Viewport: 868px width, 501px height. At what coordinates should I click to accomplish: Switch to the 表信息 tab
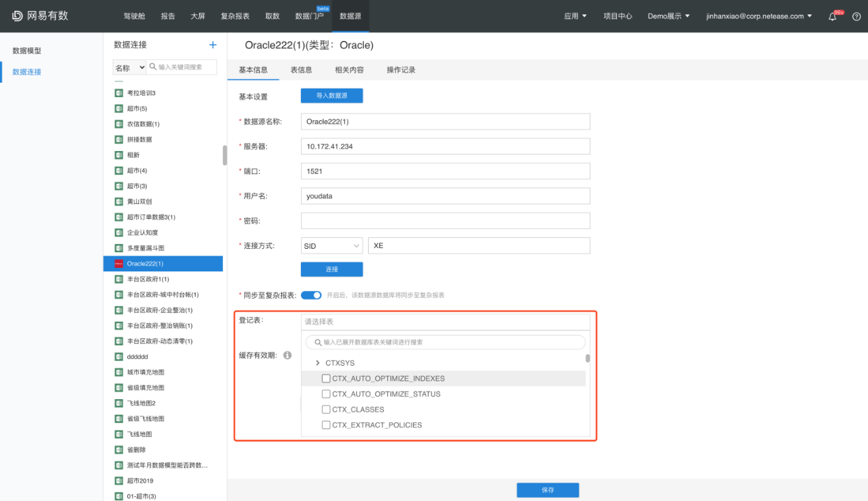(x=301, y=70)
